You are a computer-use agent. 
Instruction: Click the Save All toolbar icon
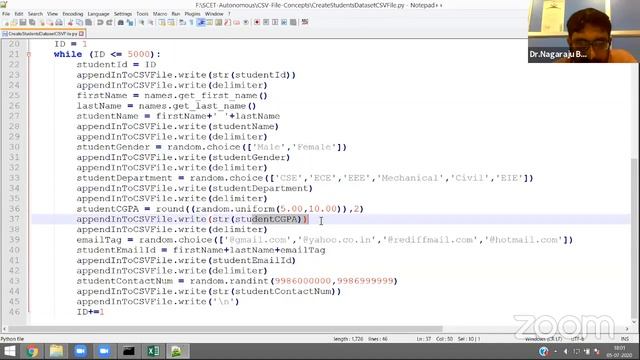tap(32, 22)
